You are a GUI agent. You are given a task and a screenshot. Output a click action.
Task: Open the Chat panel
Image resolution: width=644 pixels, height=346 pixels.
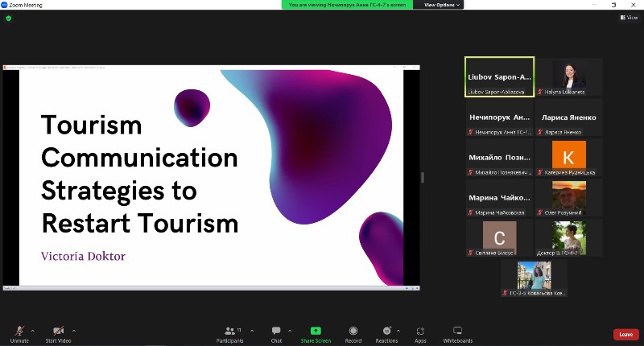click(x=276, y=331)
